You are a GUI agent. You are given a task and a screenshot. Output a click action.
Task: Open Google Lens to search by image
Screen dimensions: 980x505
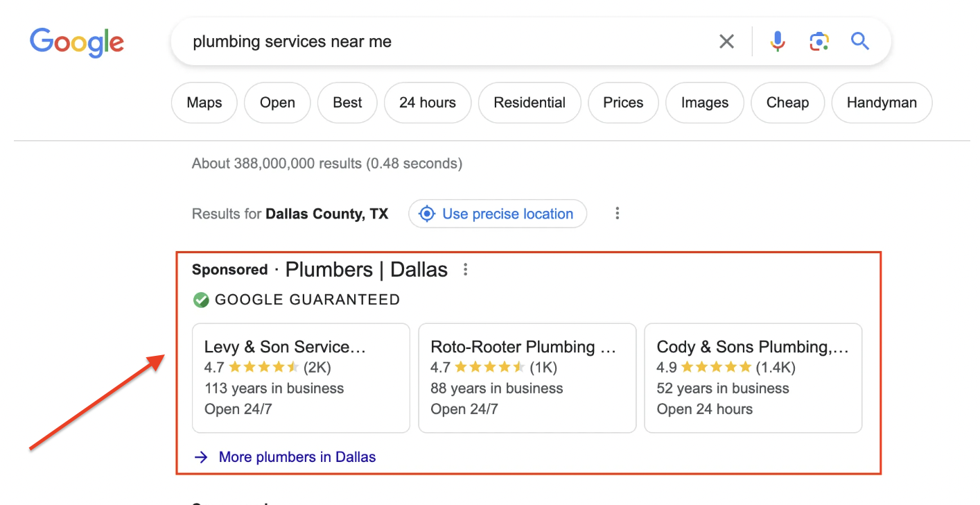[819, 41]
